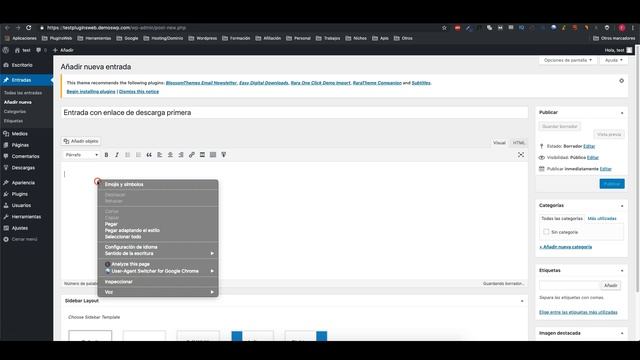Expand Sentido de la escritura submenu
Viewport: 640px width, 360px height.
point(158,253)
